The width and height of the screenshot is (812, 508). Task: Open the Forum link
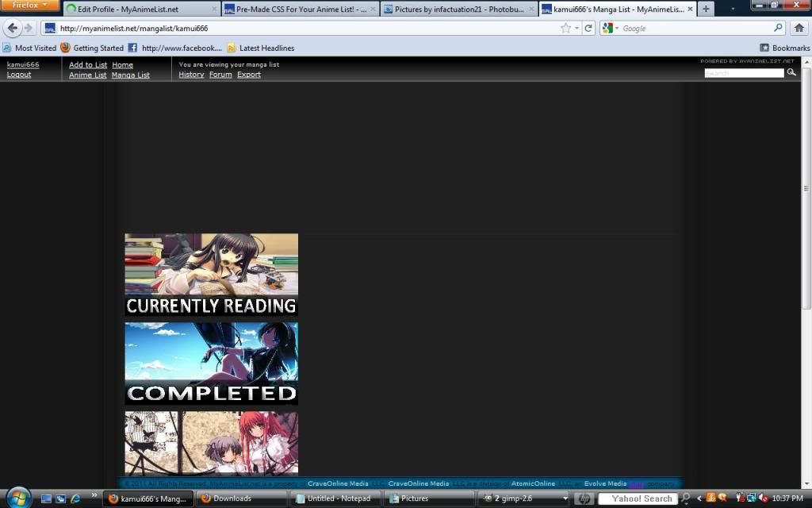pos(220,75)
